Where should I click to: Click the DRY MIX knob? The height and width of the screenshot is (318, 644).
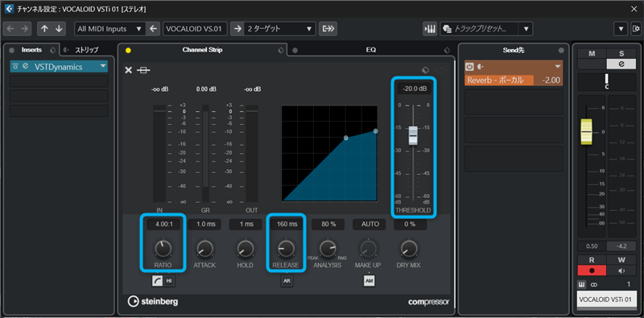point(409,248)
